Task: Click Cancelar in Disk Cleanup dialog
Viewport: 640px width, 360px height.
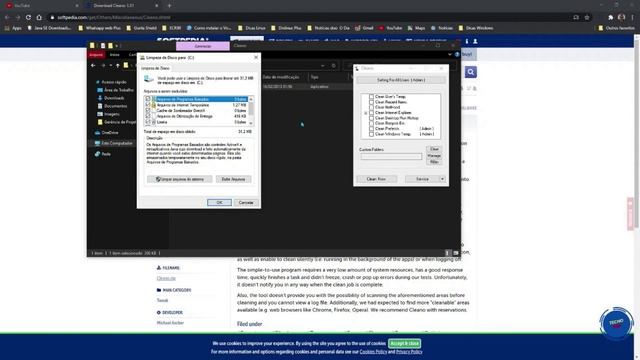Action: coord(246,202)
